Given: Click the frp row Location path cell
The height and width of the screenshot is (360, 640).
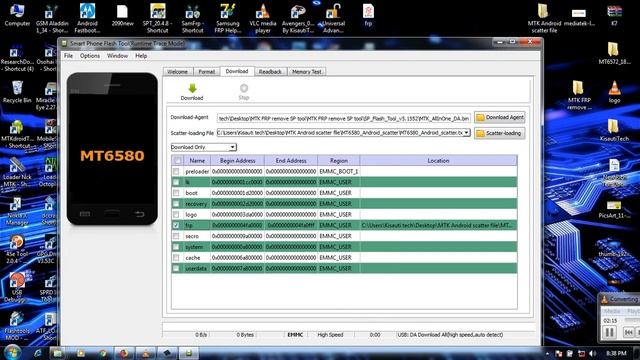Looking at the screenshot, I should 438,225.
